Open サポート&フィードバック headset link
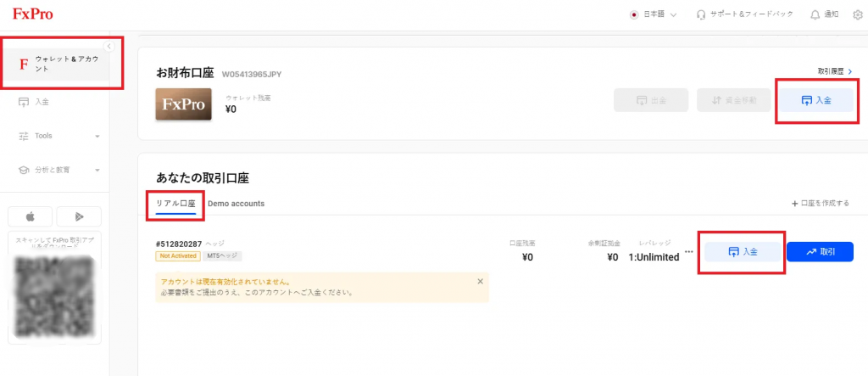The width and height of the screenshot is (868, 376). 744,14
